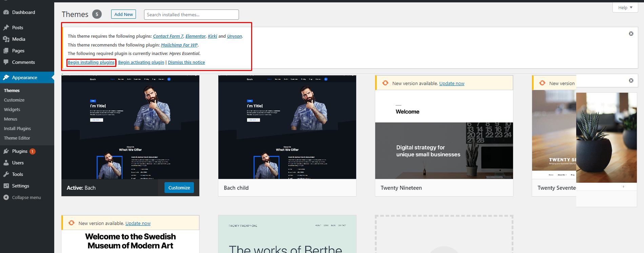Click Begin installing plugins link

click(x=91, y=62)
